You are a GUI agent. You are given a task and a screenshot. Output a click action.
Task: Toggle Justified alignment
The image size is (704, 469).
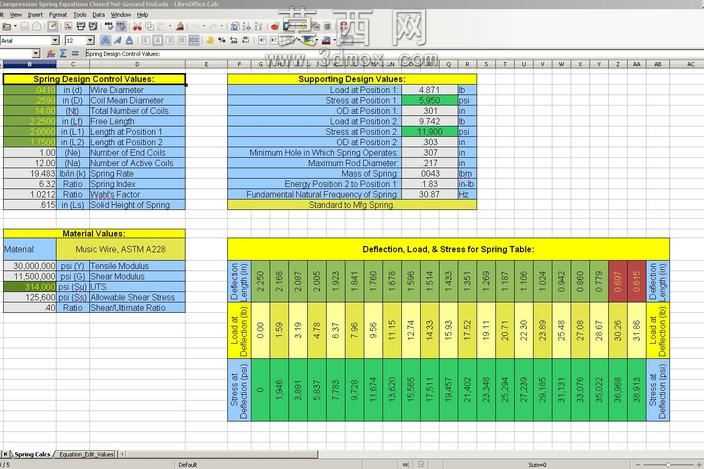tap(181, 40)
